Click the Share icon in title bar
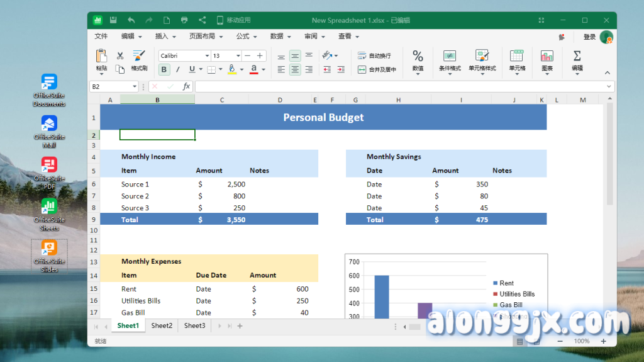The width and height of the screenshot is (644, 362). pyautogui.click(x=202, y=20)
